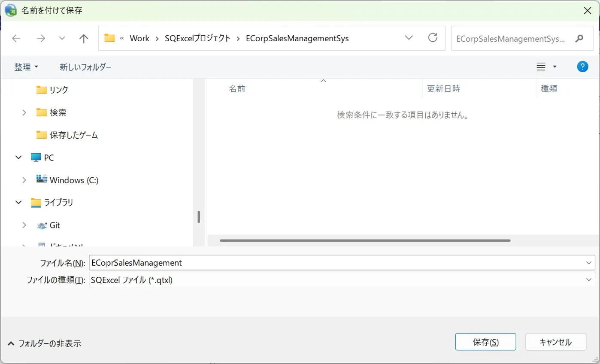Select the Git library item
The image size is (600, 364).
pyautogui.click(x=48, y=225)
